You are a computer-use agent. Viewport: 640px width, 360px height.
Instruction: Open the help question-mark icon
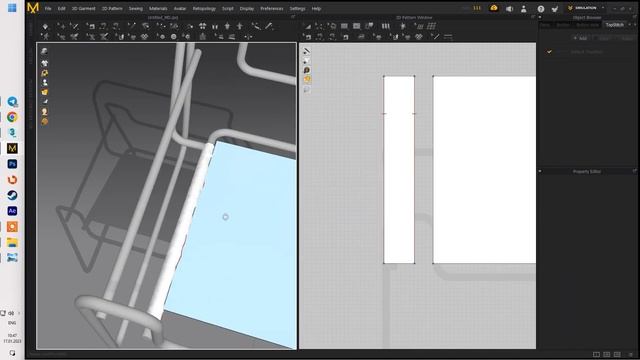541,9
